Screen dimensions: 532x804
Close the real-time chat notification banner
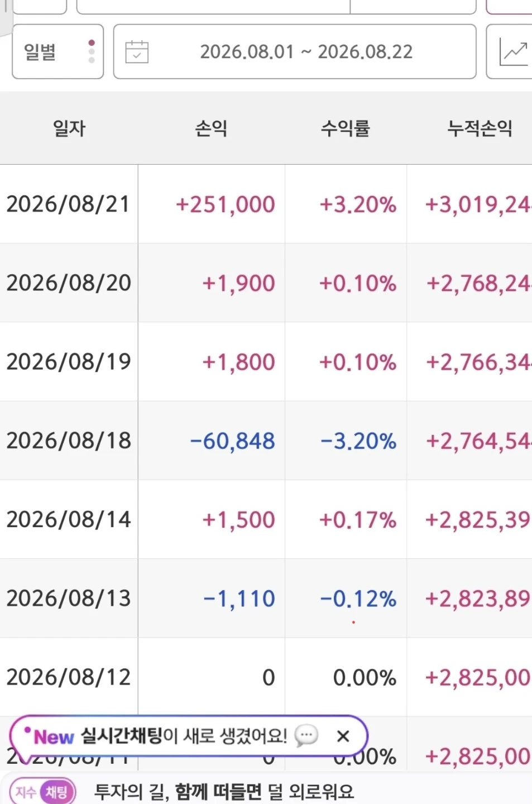point(343,736)
